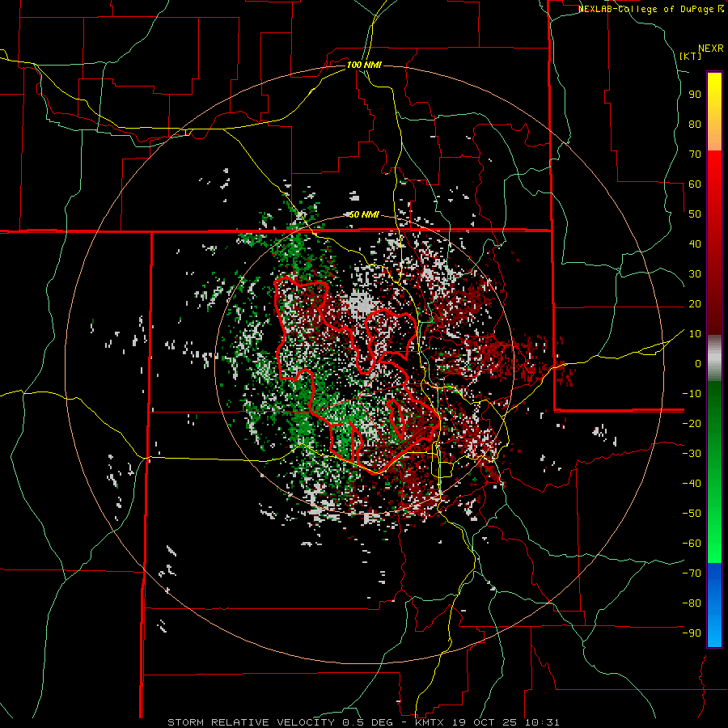The width and height of the screenshot is (728, 728).
Task: Select the 90 value on the velocity scale
Action: pos(695,95)
